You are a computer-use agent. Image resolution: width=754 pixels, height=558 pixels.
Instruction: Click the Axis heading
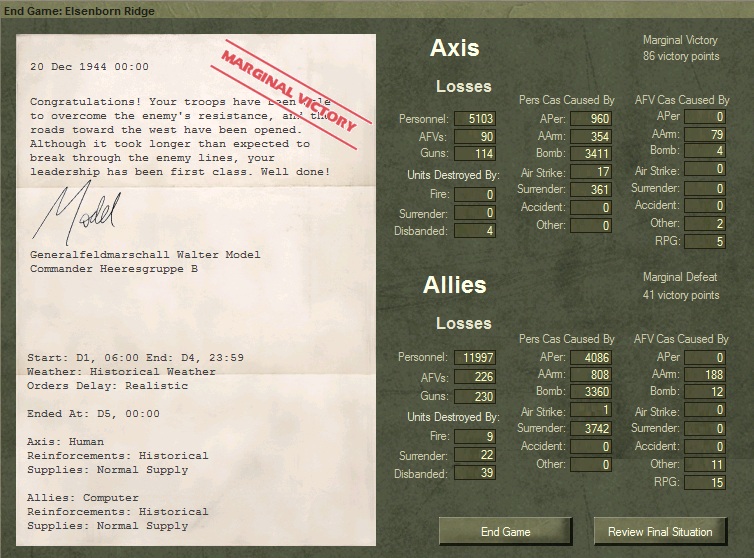[x=454, y=48]
